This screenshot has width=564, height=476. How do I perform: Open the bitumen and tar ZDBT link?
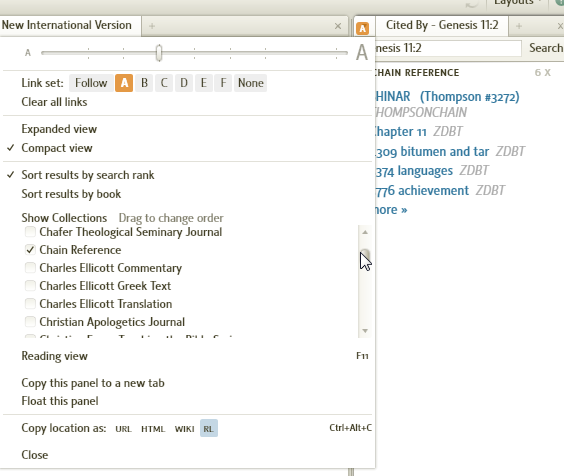coord(432,152)
